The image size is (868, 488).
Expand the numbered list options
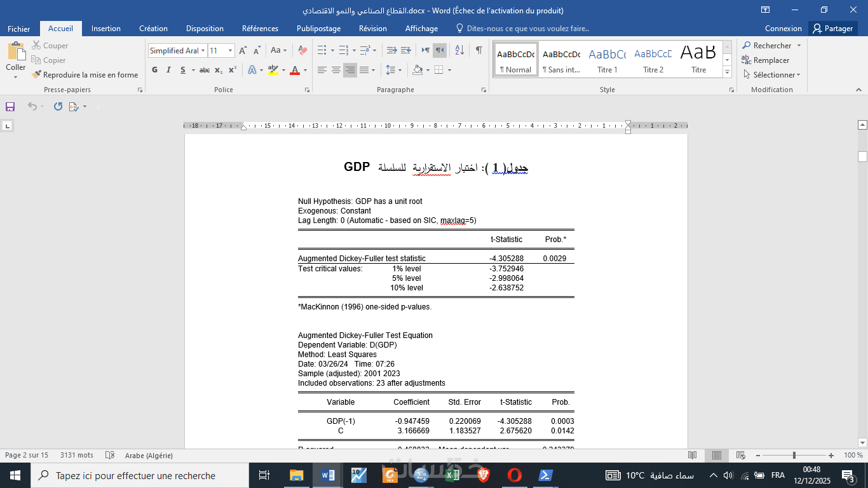click(353, 50)
